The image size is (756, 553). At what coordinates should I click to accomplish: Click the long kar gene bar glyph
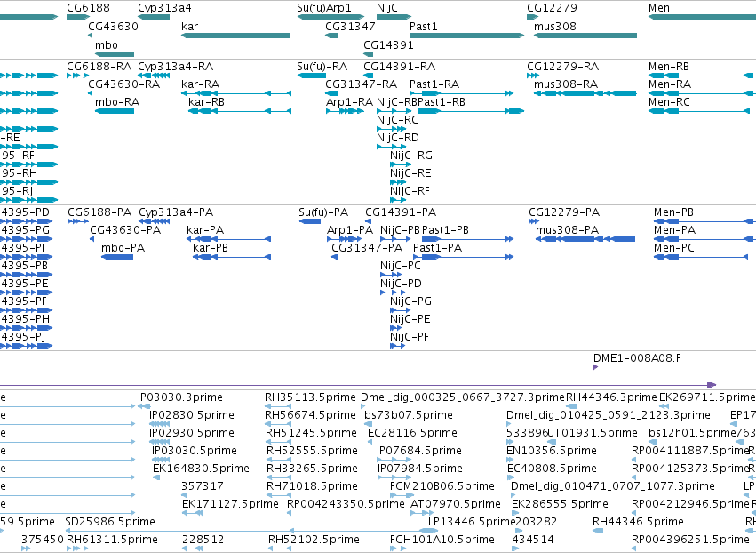pyautogui.click(x=235, y=36)
